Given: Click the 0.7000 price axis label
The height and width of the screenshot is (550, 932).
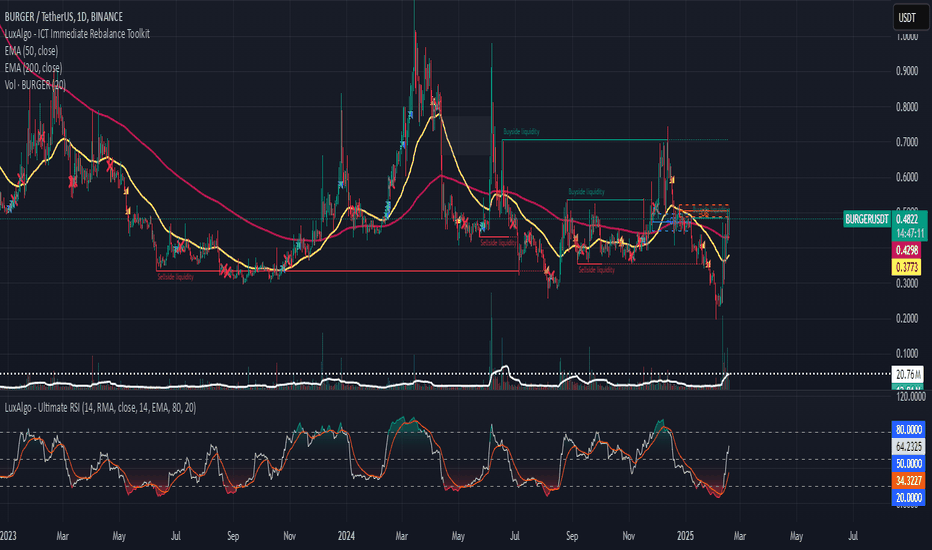Looking at the screenshot, I should coord(907,142).
